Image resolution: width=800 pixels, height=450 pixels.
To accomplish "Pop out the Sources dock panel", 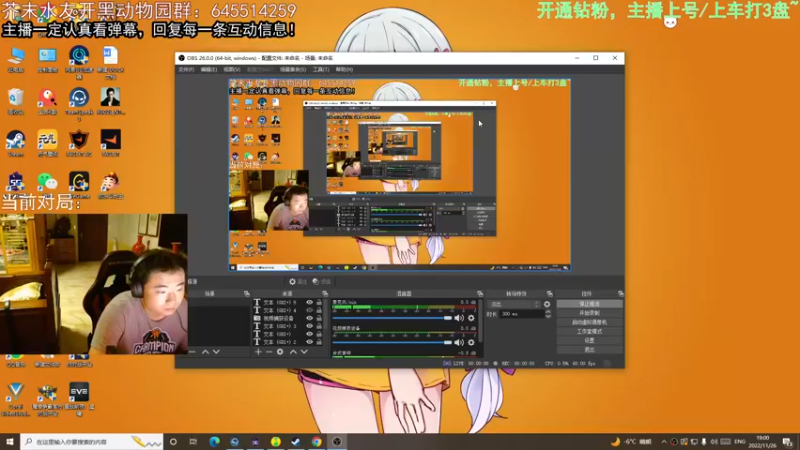I will pos(325,294).
